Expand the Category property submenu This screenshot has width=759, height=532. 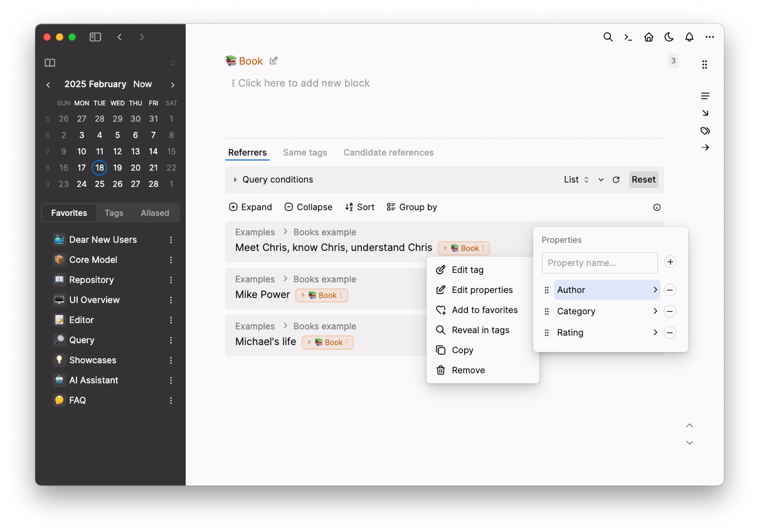pos(655,311)
